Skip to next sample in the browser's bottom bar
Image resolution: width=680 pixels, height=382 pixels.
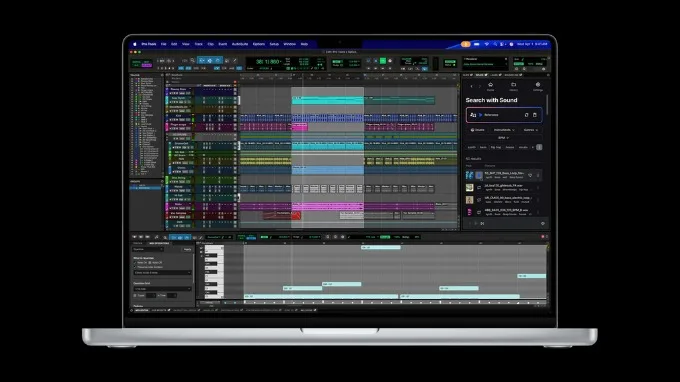[x=482, y=223]
